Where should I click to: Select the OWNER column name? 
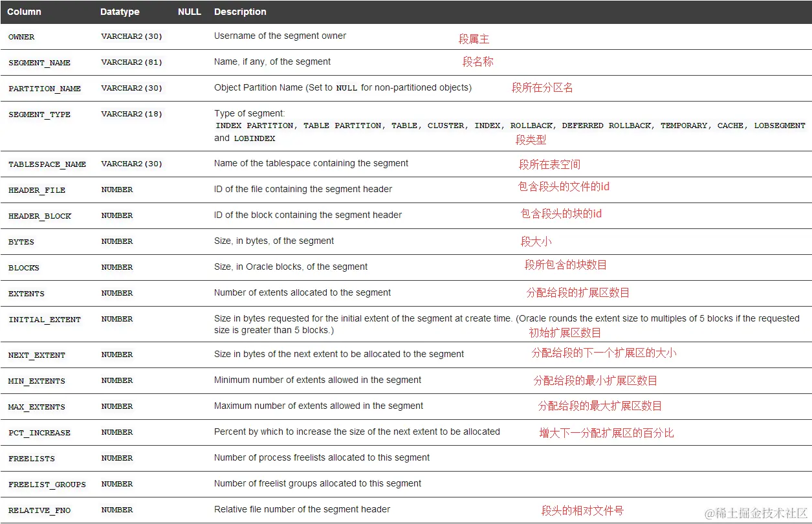(21, 37)
